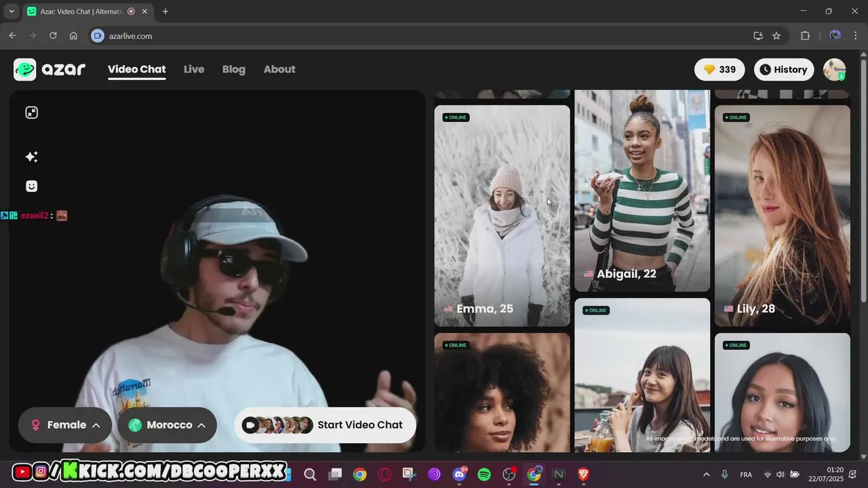
Task: Open the Chrome profile button
Action: point(835,36)
